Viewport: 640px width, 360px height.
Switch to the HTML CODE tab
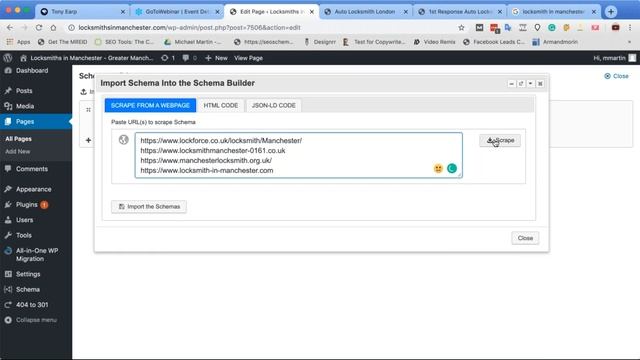(x=220, y=105)
